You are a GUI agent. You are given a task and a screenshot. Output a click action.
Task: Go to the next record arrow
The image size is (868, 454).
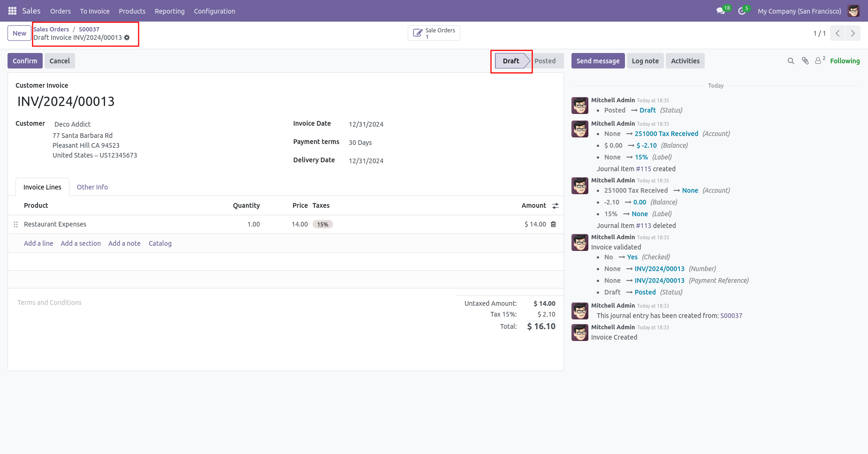(853, 33)
